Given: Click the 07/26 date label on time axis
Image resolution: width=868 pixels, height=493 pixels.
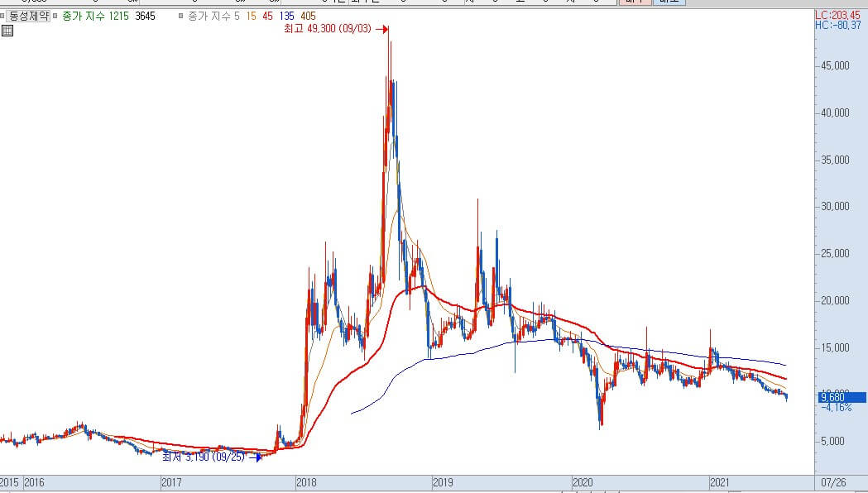Looking at the screenshot, I should point(834,482).
